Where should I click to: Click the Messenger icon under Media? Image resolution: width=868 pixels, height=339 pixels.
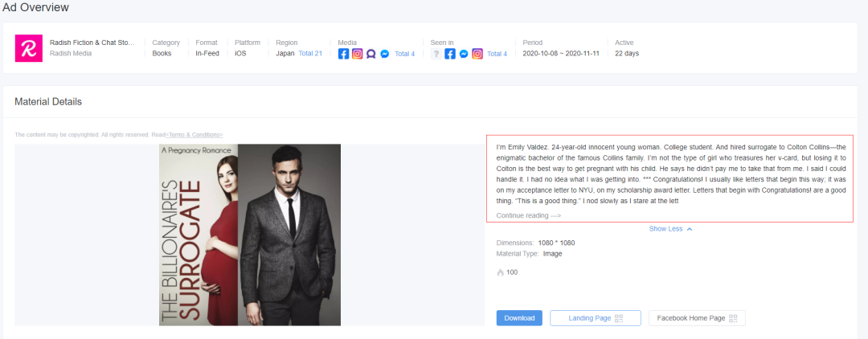385,54
